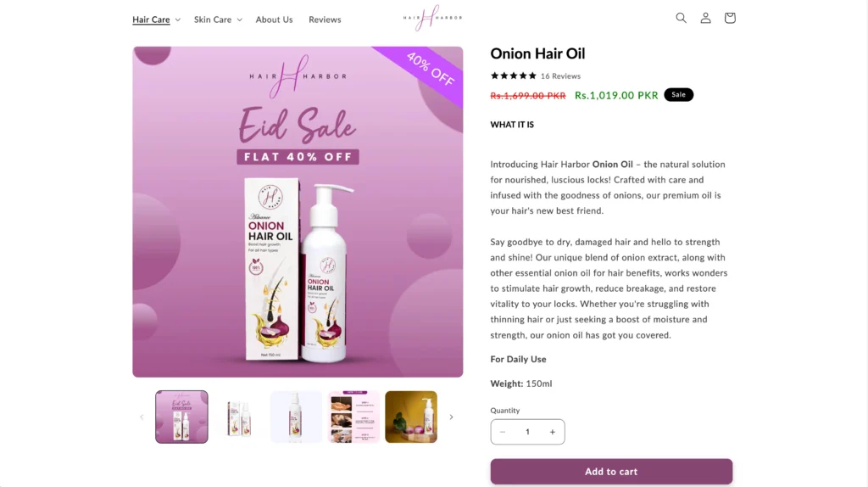Select the Eid Sale thumbnail image
Image resolution: width=868 pixels, height=487 pixels.
(181, 417)
